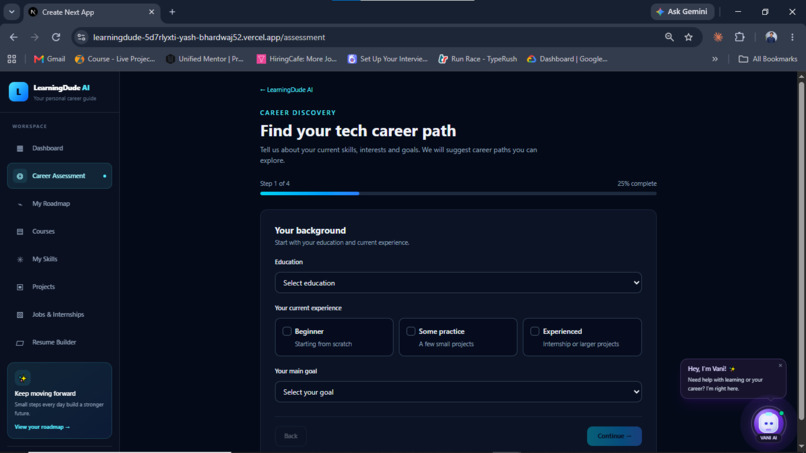
Task: Dismiss the Hey, I'm Vani popup
Action: (780, 366)
